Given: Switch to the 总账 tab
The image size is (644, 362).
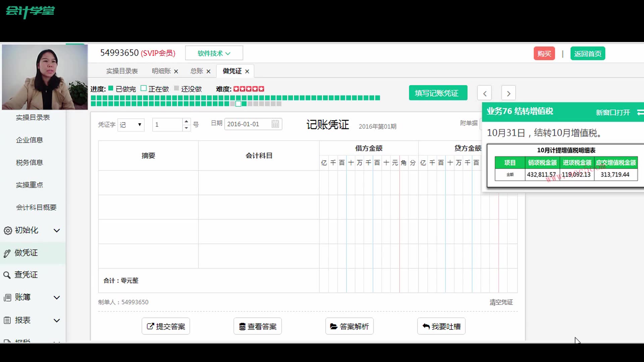Looking at the screenshot, I should click(197, 71).
